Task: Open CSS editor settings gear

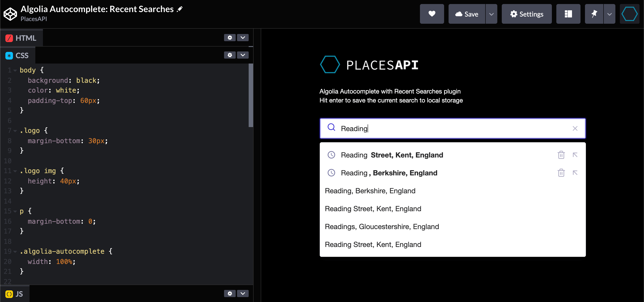Action: click(229, 55)
